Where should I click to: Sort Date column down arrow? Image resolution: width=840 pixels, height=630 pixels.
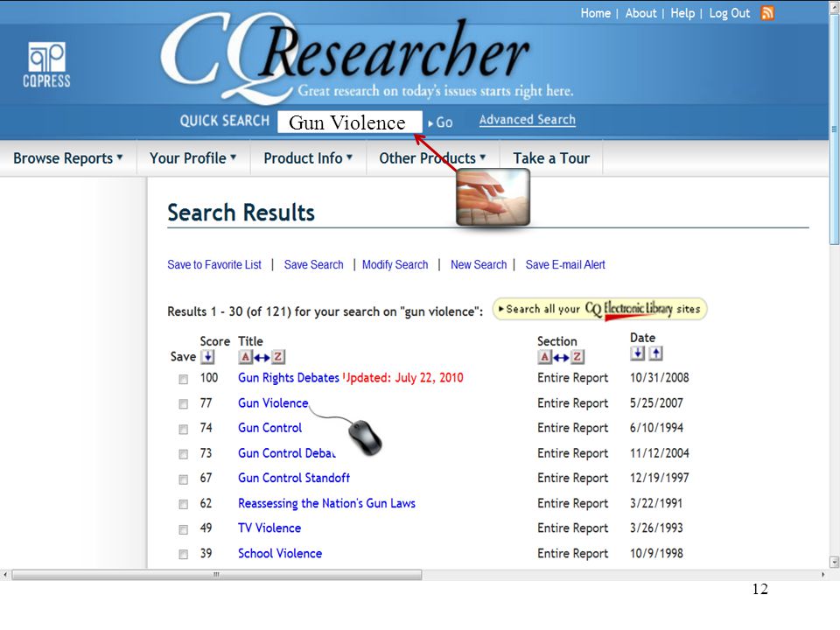tap(637, 353)
